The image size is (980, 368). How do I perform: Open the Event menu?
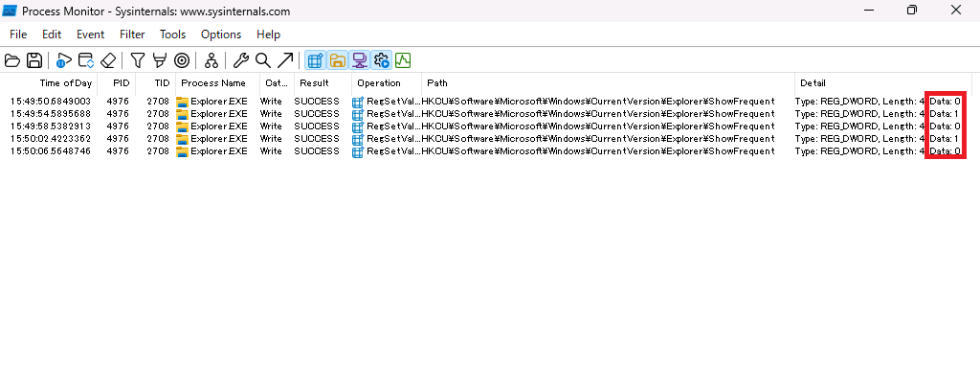click(x=91, y=34)
